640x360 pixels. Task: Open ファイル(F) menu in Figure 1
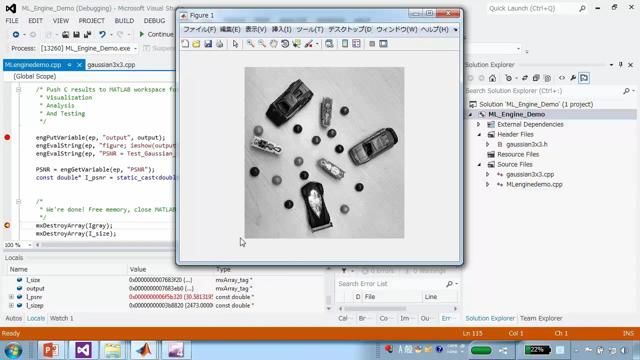coord(199,29)
